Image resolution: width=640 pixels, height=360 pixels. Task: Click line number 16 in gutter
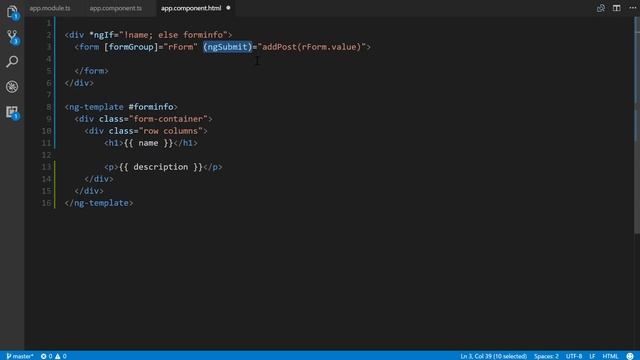click(46, 203)
